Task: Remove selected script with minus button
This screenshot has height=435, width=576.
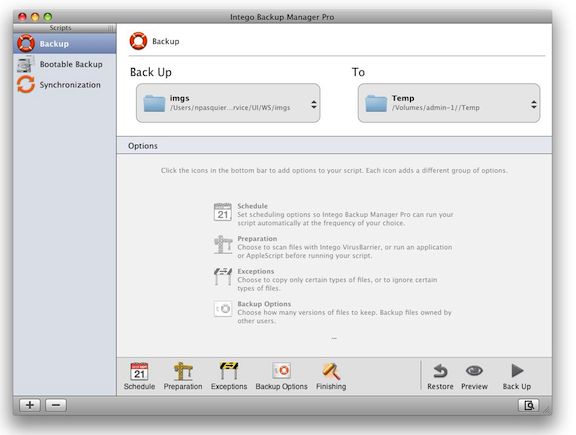Action: click(x=56, y=405)
